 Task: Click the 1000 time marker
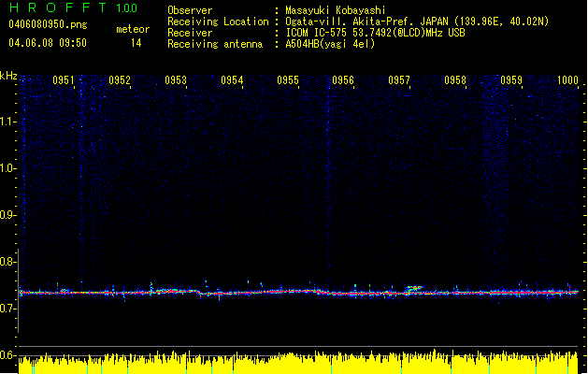pyautogui.click(x=567, y=80)
